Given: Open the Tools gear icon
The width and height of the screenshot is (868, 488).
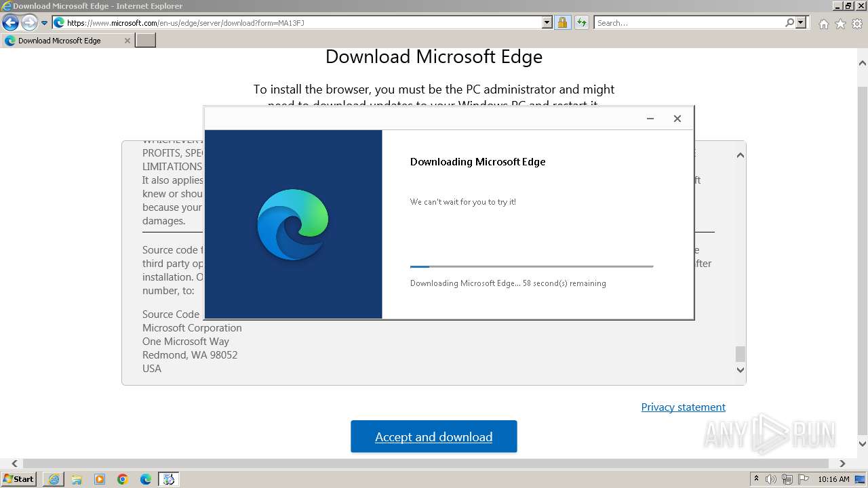Looking at the screenshot, I should coord(857,24).
